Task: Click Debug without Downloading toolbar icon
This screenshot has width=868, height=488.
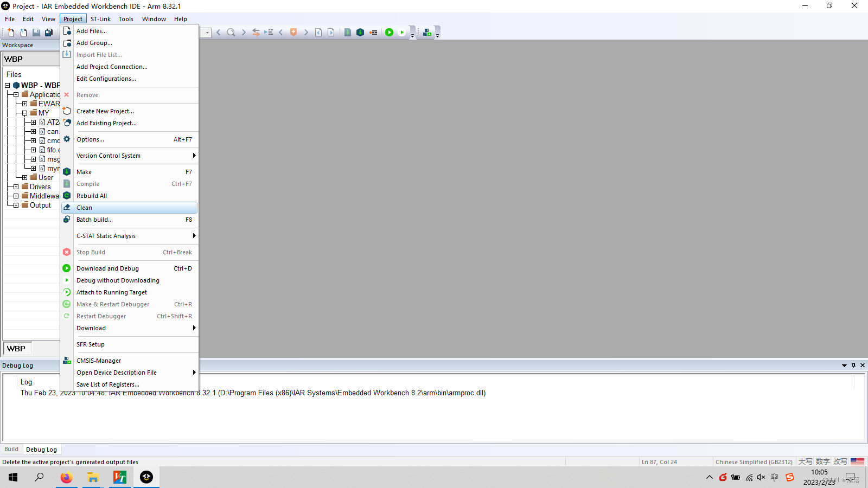Action: [402, 33]
